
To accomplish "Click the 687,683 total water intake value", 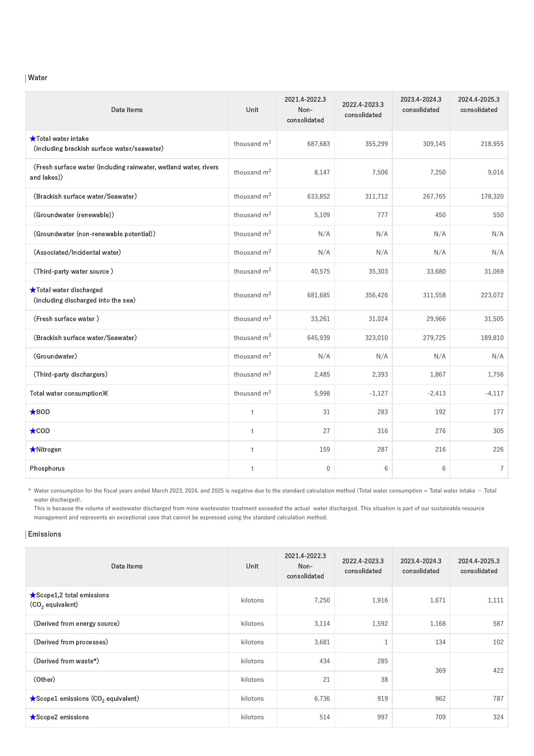I will click(x=319, y=144).
